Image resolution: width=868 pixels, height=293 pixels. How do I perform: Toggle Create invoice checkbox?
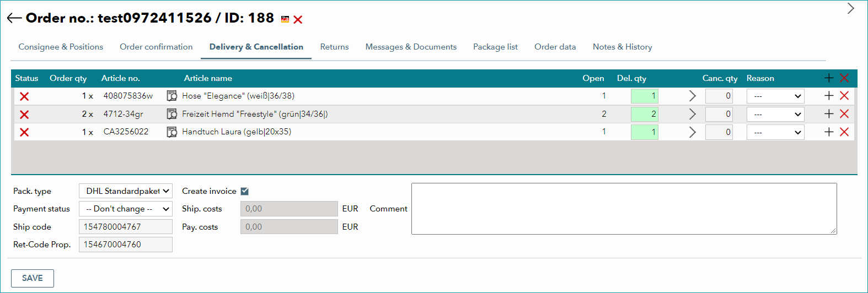(245, 191)
